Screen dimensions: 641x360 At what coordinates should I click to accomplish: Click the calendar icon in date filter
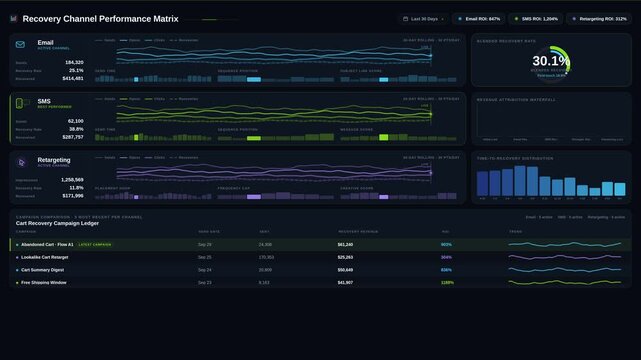click(x=406, y=19)
